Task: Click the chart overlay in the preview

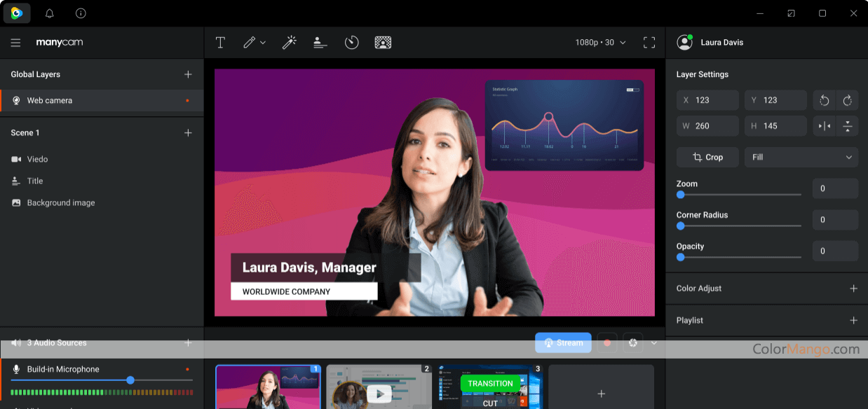Action: click(564, 125)
